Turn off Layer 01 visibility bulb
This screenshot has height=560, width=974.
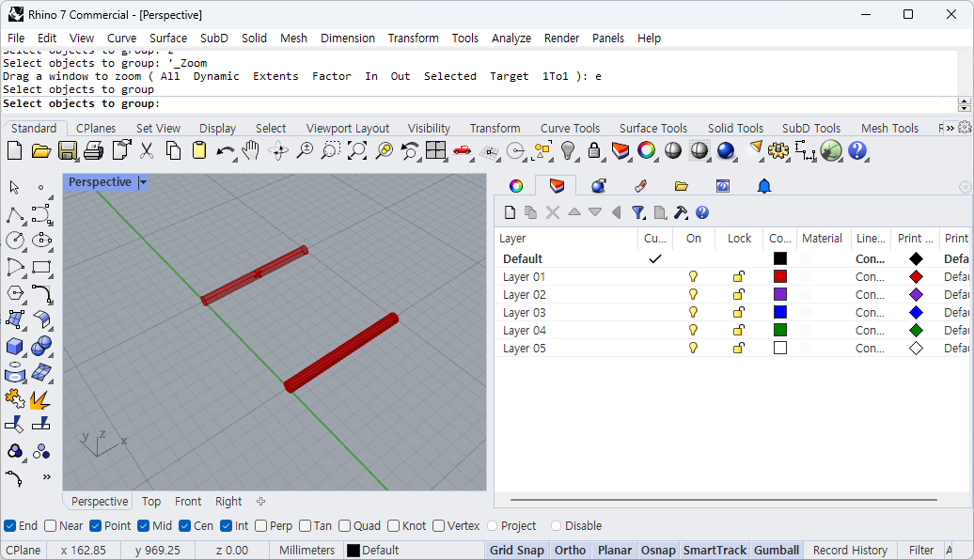693,277
